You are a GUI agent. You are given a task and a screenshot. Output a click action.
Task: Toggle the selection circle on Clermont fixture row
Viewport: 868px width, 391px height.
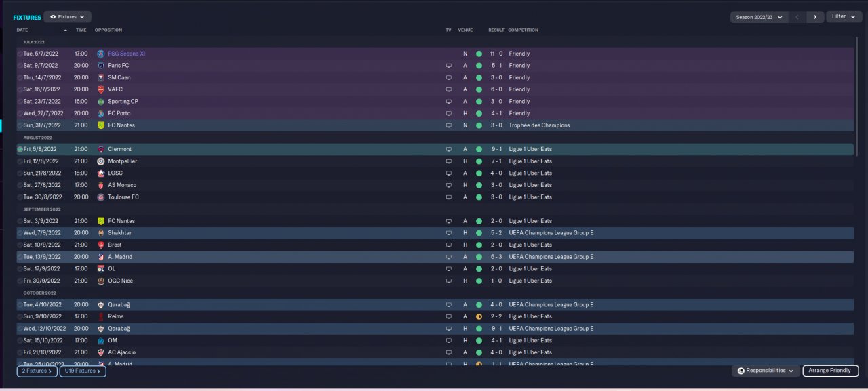(x=20, y=149)
